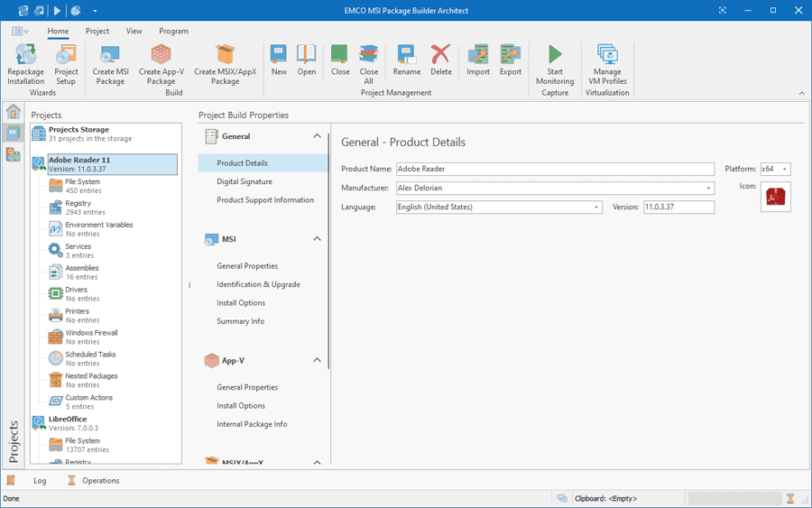The height and width of the screenshot is (508, 812).
Task: Click the Close All projects button
Action: click(x=368, y=64)
